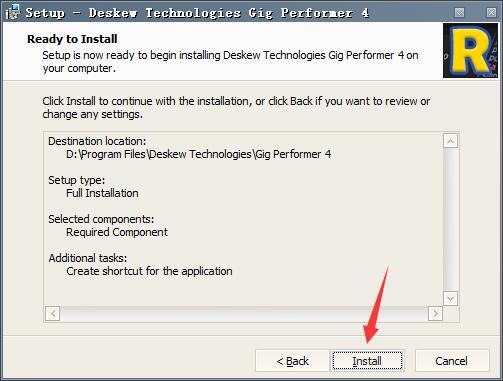503x381 pixels.
Task: Click the setup installer icon in title bar
Action: pos(13,12)
